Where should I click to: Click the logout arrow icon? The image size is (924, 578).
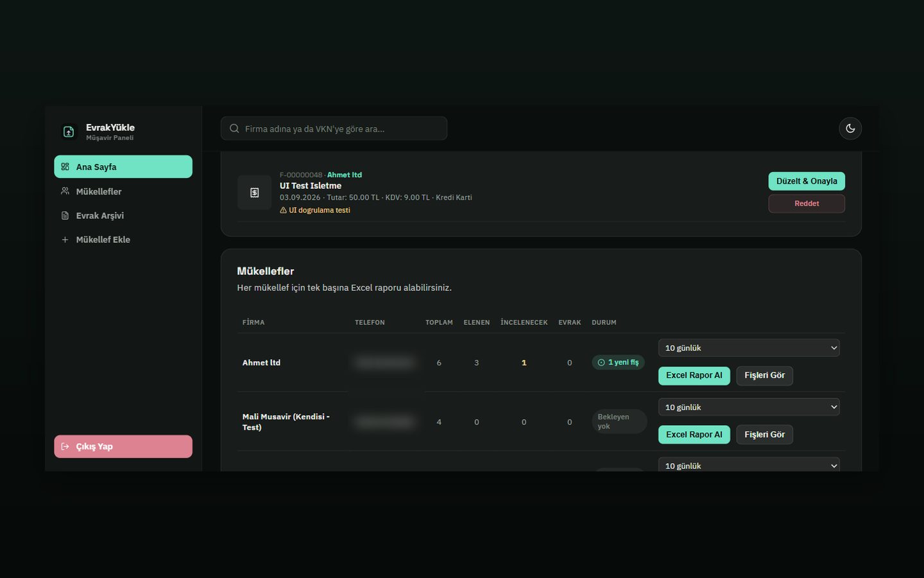(x=65, y=446)
